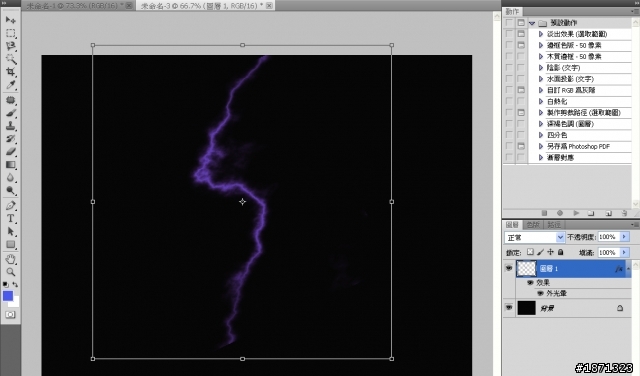This screenshot has width=640, height=376.
Task: Select the Magic Wand tool
Action: coord(11,59)
